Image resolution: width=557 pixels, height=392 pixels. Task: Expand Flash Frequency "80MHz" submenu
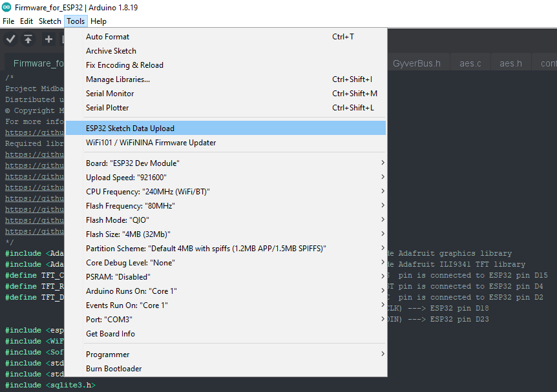[226, 205]
